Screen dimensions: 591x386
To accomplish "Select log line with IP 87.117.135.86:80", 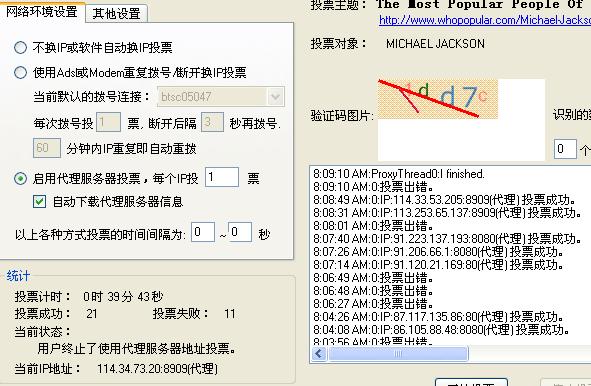I will [x=438, y=317].
